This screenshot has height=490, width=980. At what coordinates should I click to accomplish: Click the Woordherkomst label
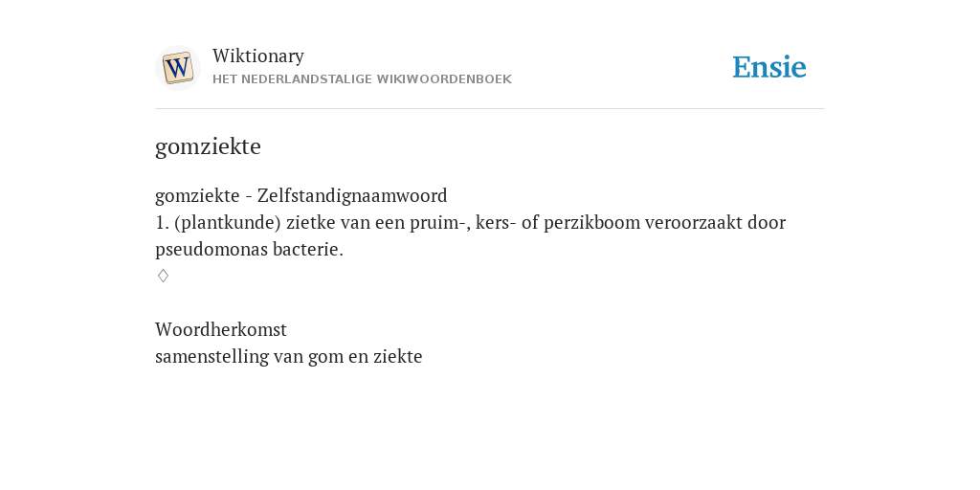(221, 329)
